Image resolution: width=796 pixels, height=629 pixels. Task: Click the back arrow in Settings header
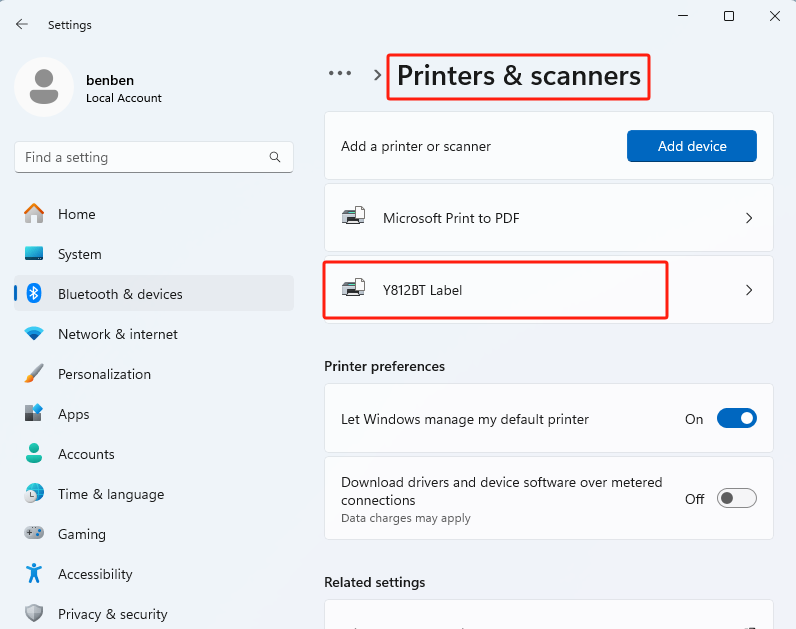[22, 24]
